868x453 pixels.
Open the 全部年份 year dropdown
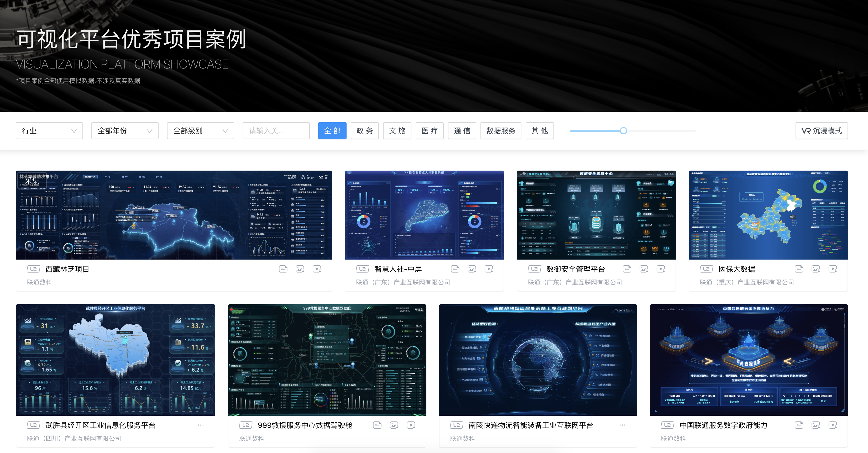[x=125, y=131]
